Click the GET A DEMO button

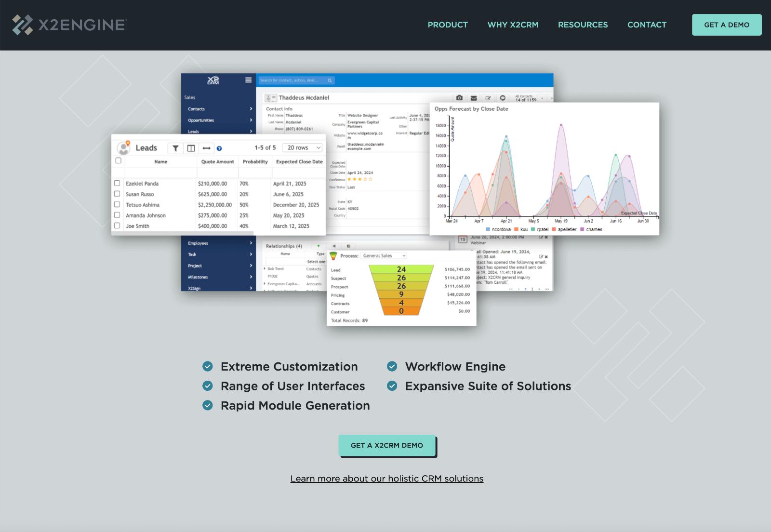727,25
